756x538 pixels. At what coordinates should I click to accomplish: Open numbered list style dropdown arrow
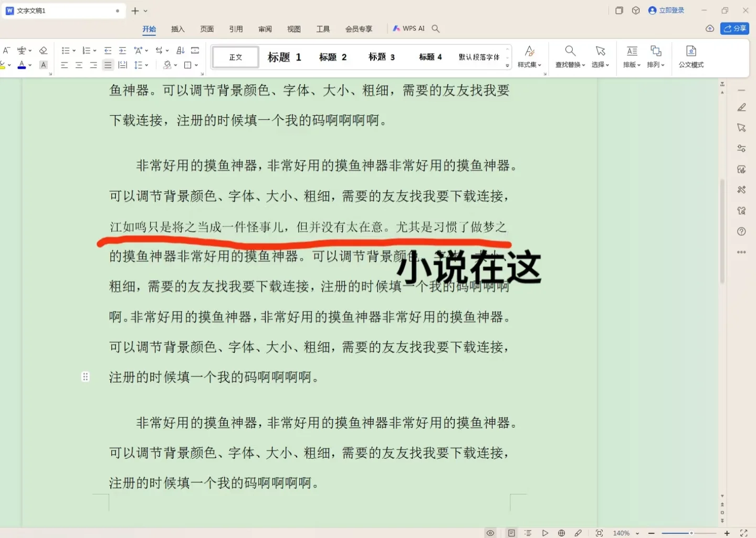pyautogui.click(x=94, y=51)
